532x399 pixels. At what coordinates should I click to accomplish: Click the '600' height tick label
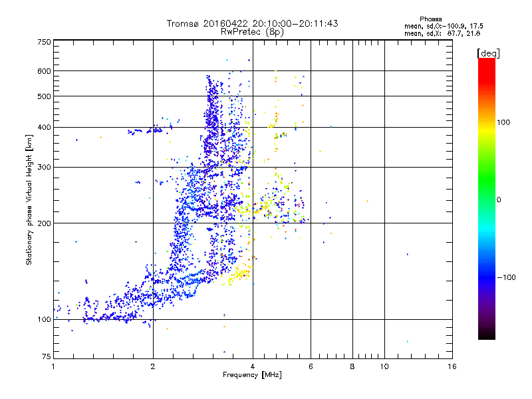(44, 71)
